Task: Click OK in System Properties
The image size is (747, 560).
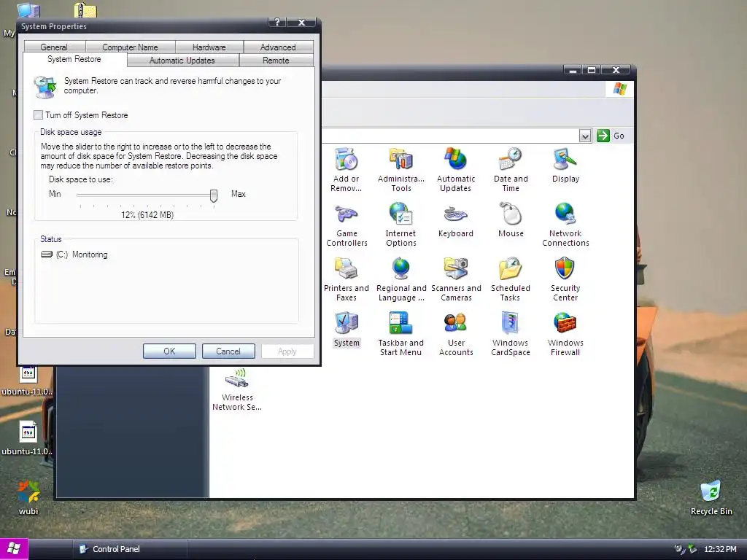Action: click(x=169, y=351)
